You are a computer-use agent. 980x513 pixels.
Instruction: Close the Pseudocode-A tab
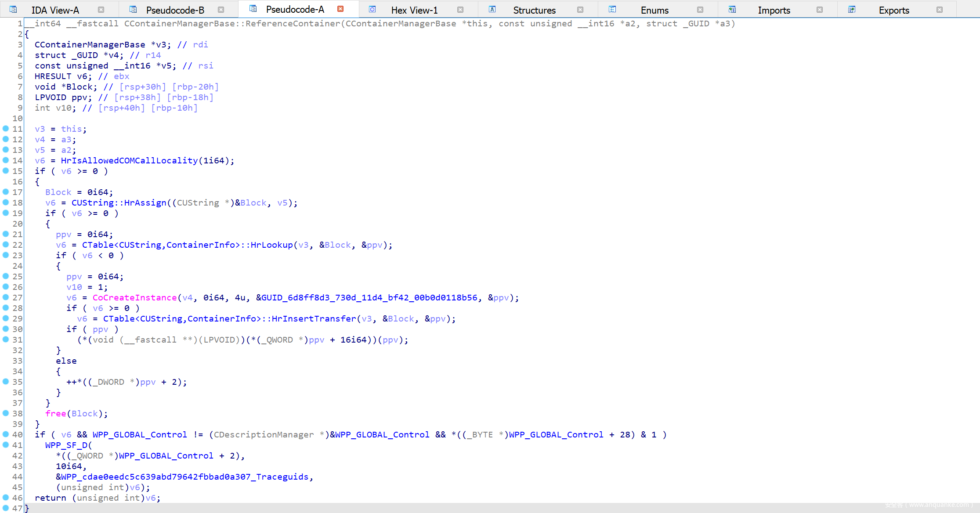340,9
